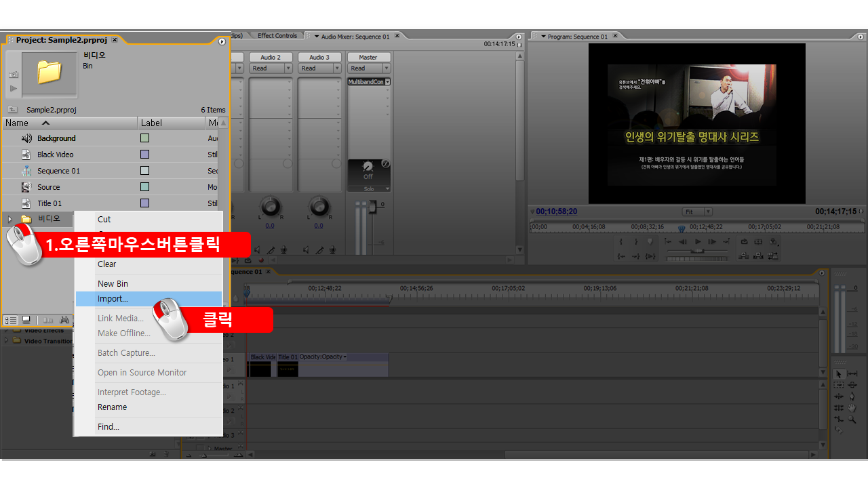The width and height of the screenshot is (868, 488).
Task: Toggle Loop playback in Program monitor
Action: click(x=744, y=241)
